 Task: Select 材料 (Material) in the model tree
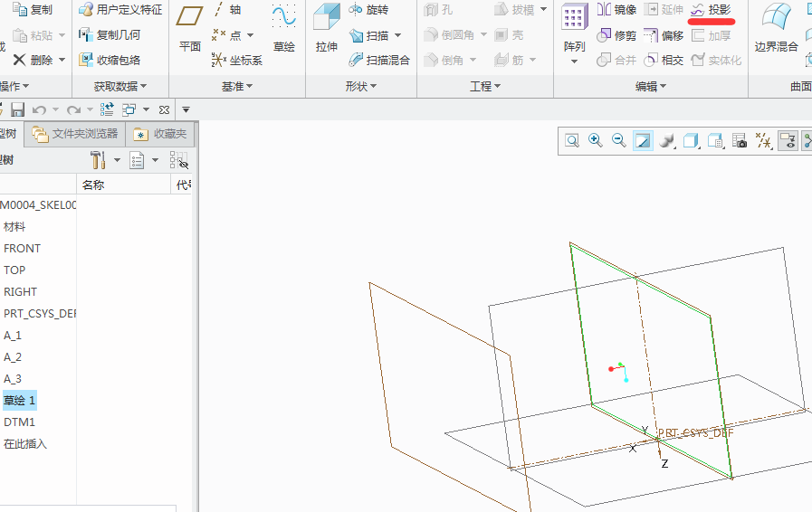coord(14,227)
